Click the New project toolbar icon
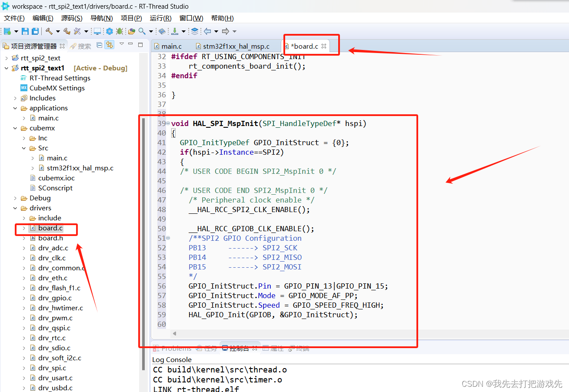The height and width of the screenshot is (392, 569). pos(7,31)
